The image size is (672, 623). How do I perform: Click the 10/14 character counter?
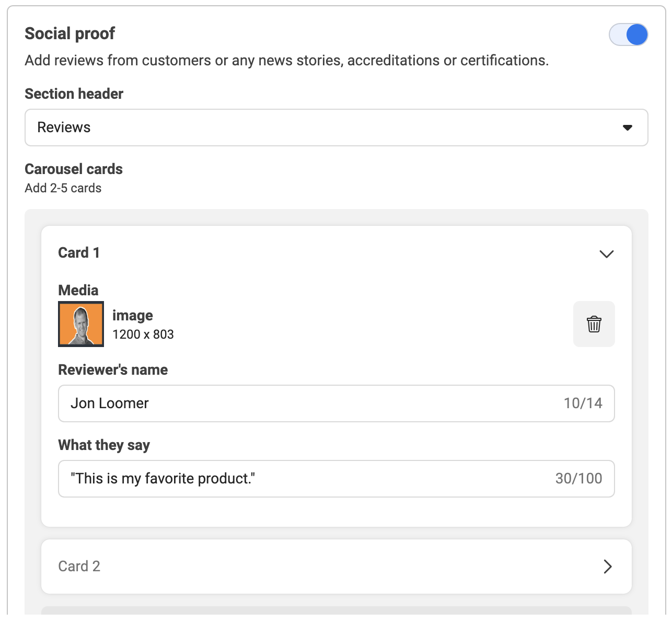coord(583,403)
